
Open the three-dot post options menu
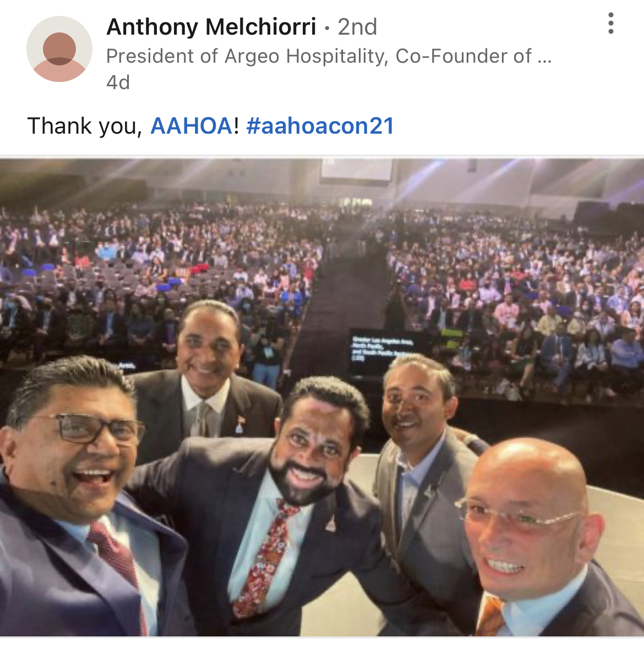[610, 23]
